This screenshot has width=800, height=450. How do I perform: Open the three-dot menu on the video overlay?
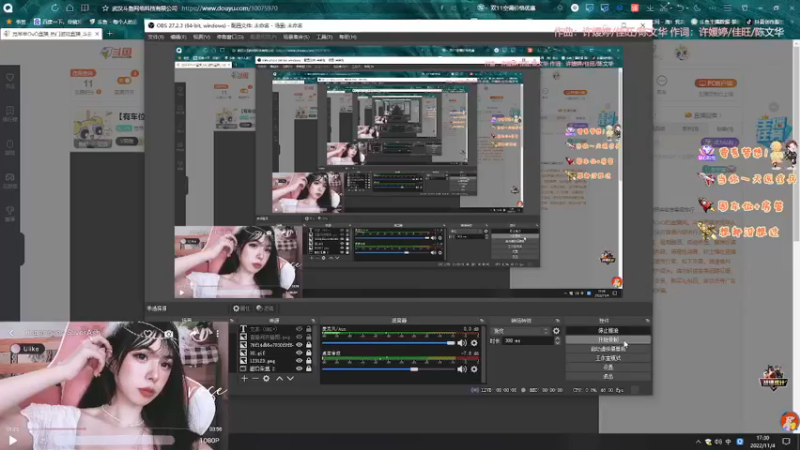(x=218, y=334)
